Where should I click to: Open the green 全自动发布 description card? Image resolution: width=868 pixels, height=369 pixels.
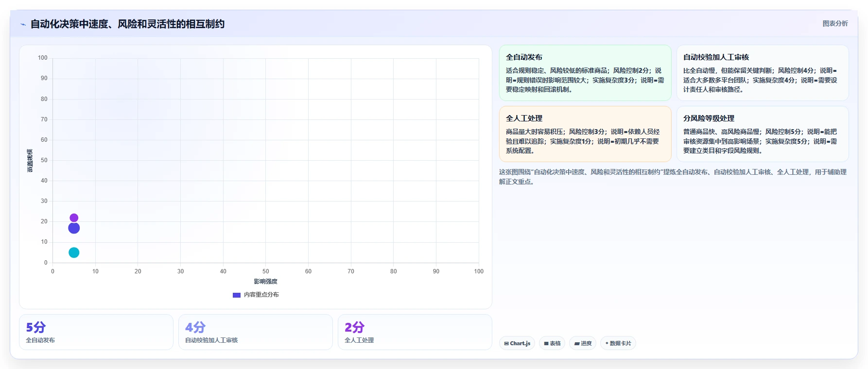click(x=585, y=73)
